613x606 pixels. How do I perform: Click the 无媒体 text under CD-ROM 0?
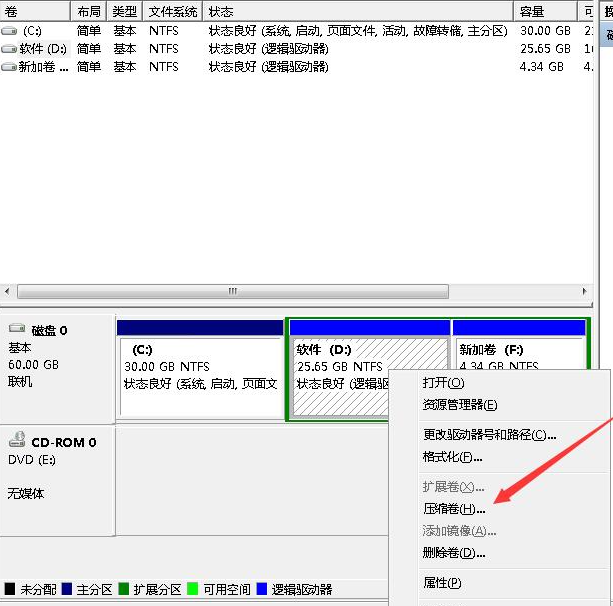point(26,493)
